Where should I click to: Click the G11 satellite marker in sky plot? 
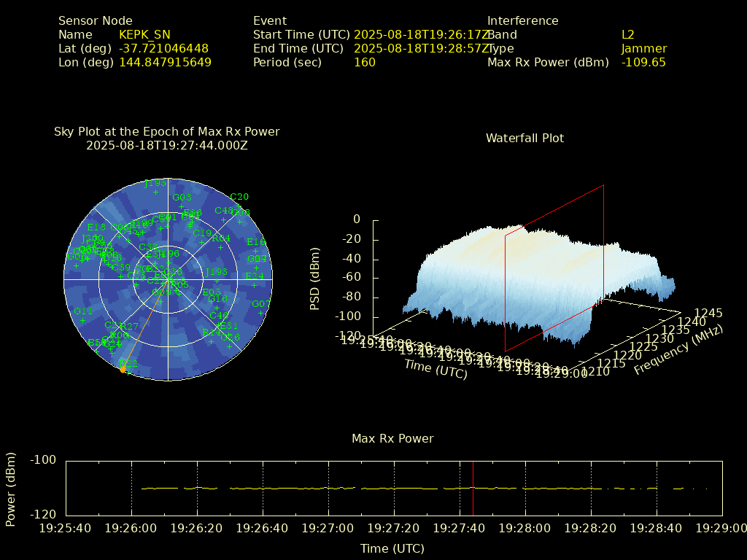point(82,319)
